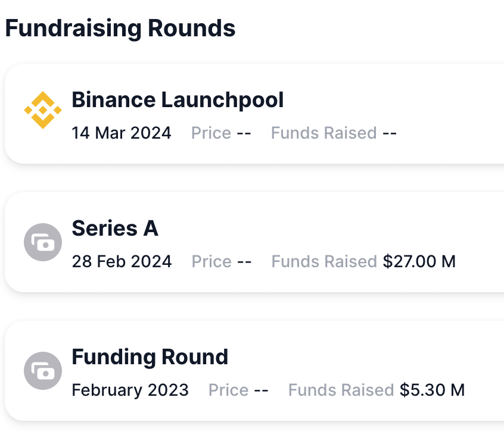The height and width of the screenshot is (444, 504).
Task: Click the Binance logo icon
Action: click(42, 110)
